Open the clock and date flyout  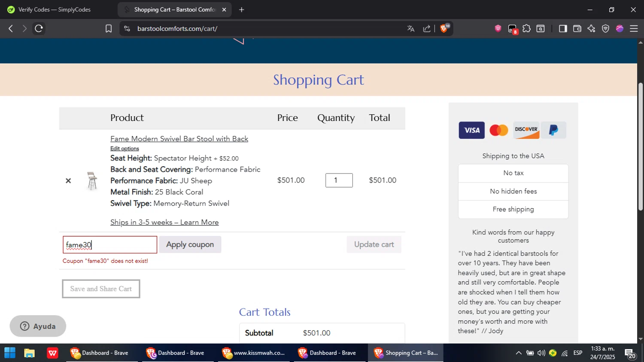point(603,353)
